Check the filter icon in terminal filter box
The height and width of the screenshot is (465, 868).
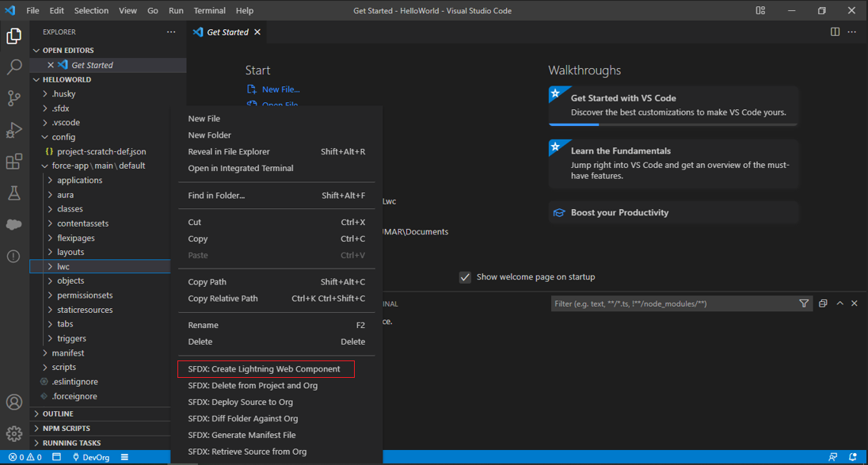804,303
